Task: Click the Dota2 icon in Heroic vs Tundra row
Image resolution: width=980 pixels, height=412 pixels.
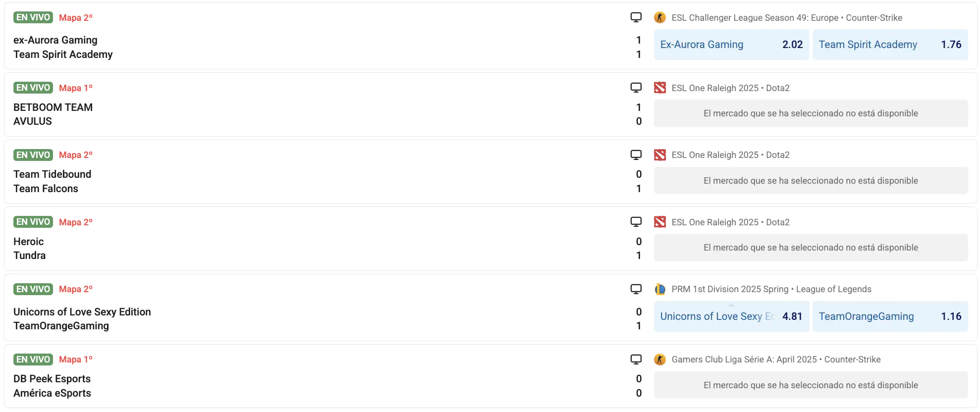Action: 659,222
